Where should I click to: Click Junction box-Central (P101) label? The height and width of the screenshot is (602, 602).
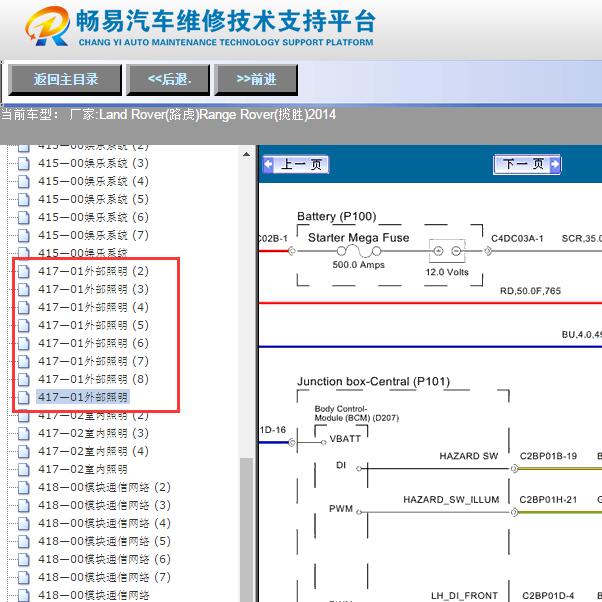pos(373,382)
